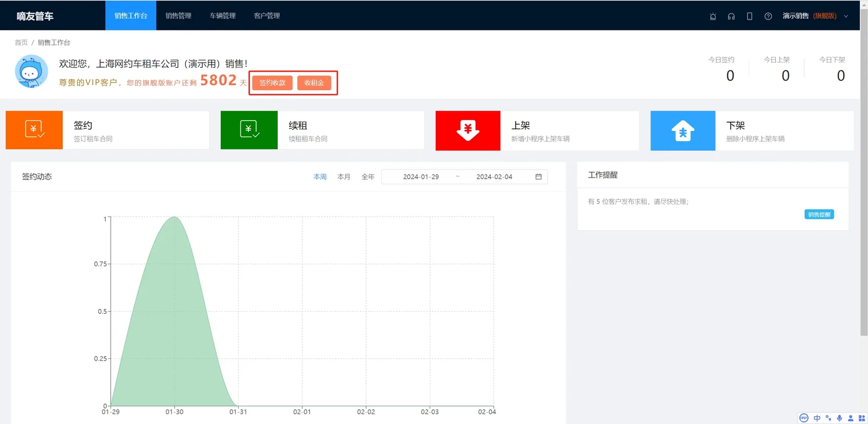Click the scrollbar up arrow

click(864, 4)
